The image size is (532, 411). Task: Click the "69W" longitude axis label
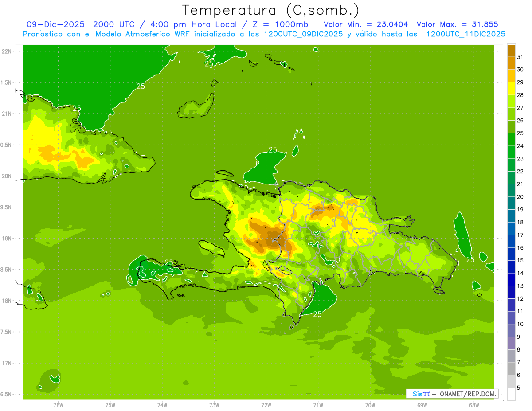point(422,405)
